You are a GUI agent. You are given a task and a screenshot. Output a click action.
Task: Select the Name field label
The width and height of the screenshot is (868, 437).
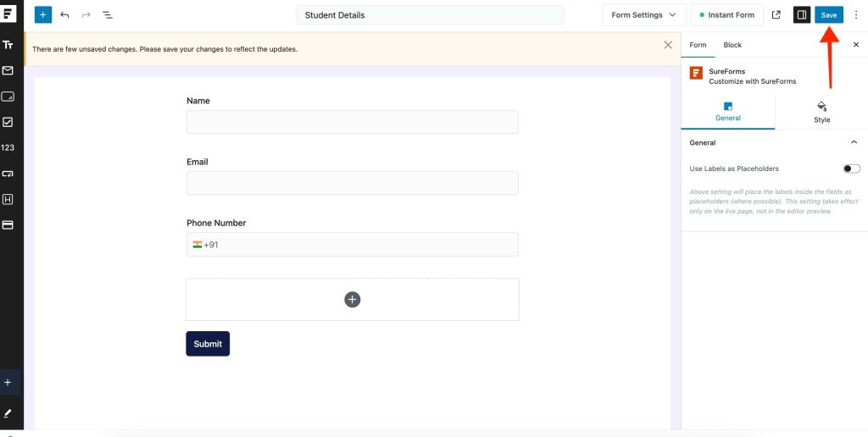(x=198, y=101)
